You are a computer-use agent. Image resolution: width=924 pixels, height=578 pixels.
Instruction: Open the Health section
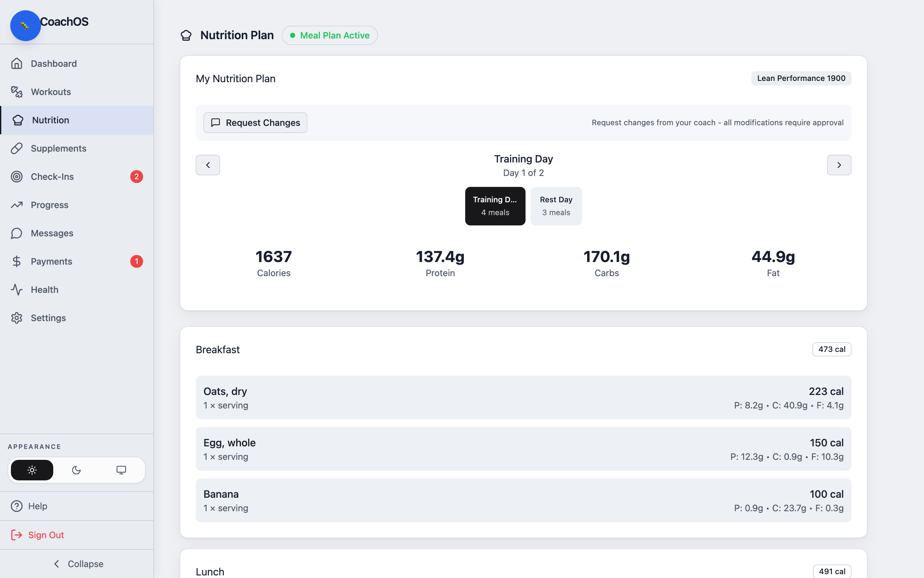pos(77,290)
